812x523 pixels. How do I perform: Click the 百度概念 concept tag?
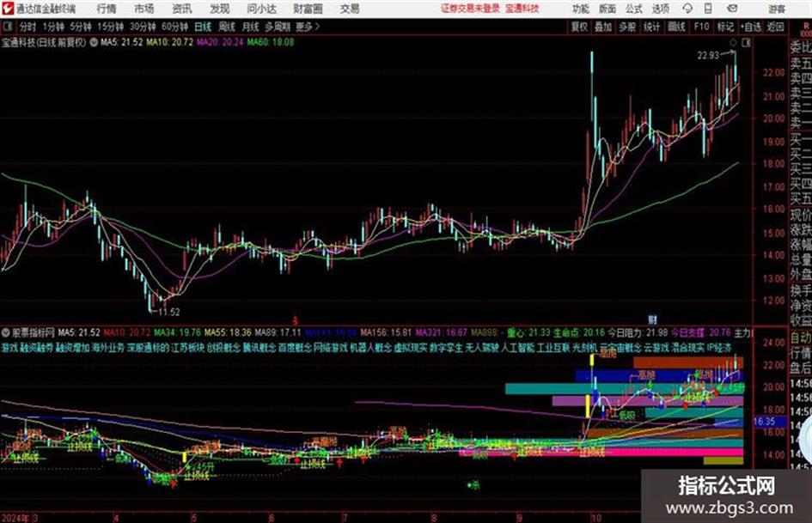(295, 348)
